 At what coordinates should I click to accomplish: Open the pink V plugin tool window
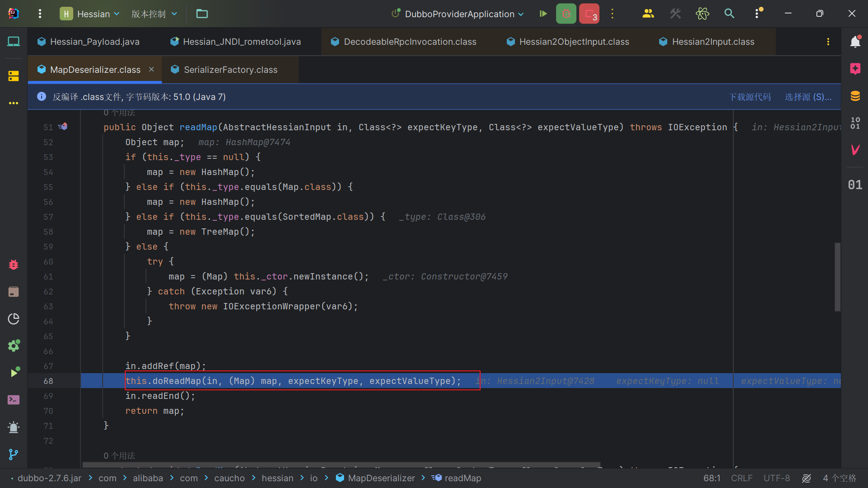tap(855, 150)
